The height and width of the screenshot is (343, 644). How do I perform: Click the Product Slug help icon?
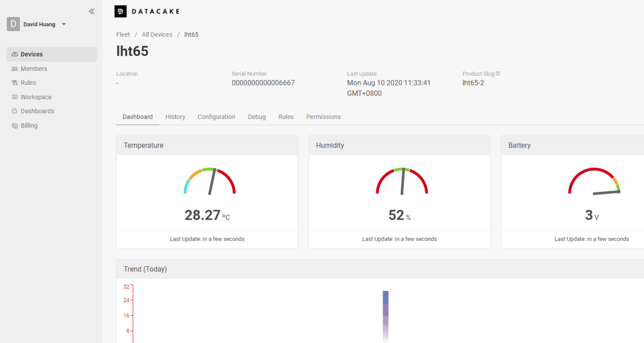[x=498, y=74]
